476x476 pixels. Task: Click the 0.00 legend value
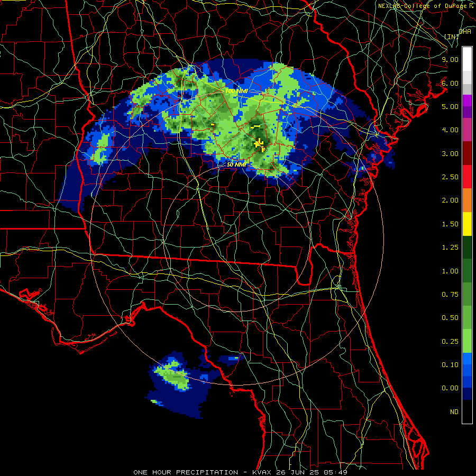pyautogui.click(x=450, y=388)
